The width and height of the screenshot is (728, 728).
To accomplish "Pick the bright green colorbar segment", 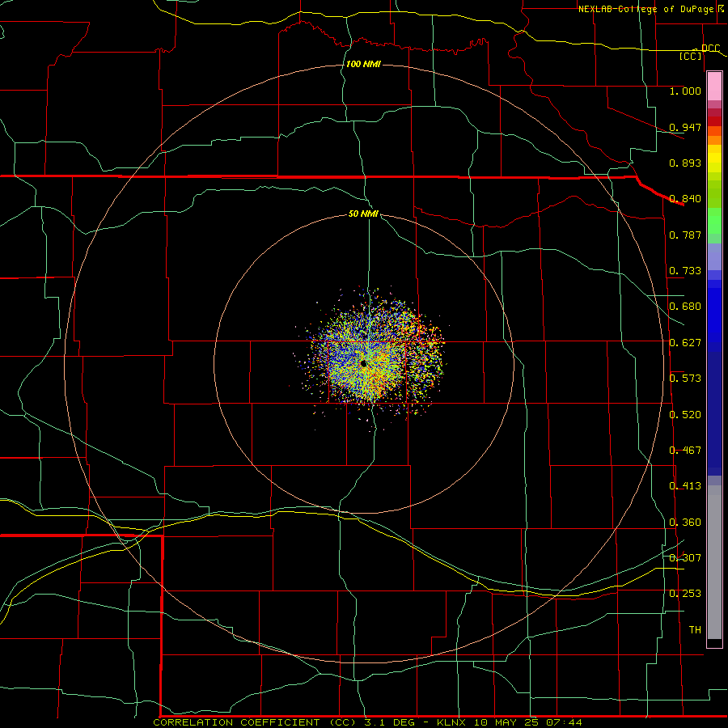I will [x=714, y=221].
